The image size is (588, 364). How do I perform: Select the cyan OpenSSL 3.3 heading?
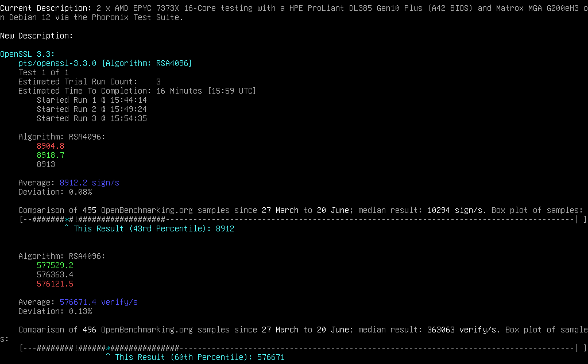(28, 54)
